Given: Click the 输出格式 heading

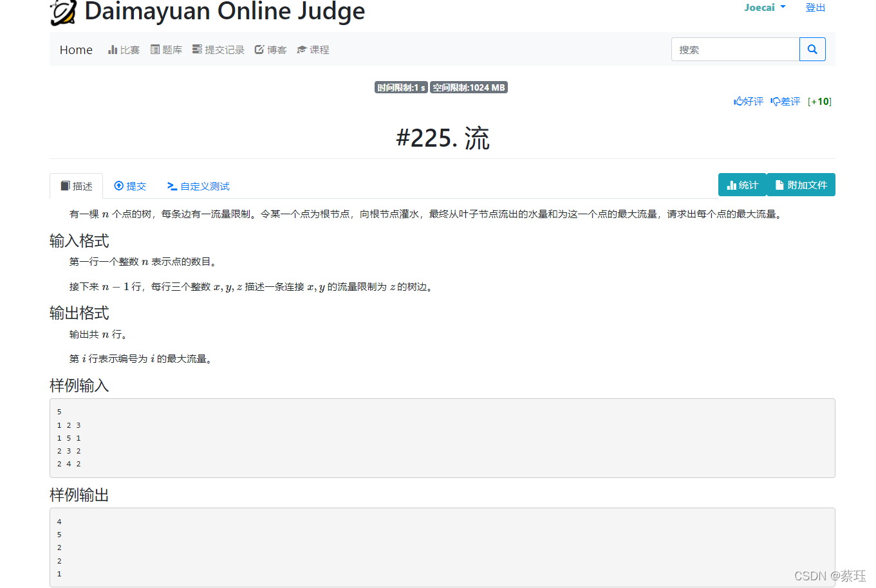Looking at the screenshot, I should (x=79, y=313).
